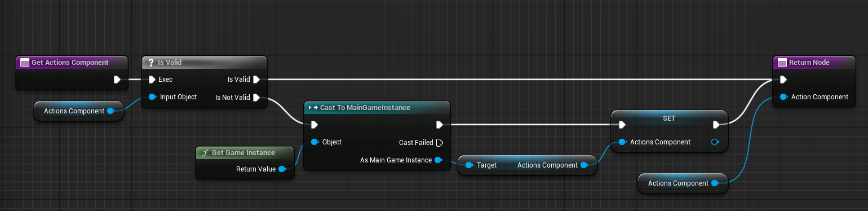Click exec input pin of Cast To MainGameInstance
This screenshot has height=211, width=868.
pos(315,125)
